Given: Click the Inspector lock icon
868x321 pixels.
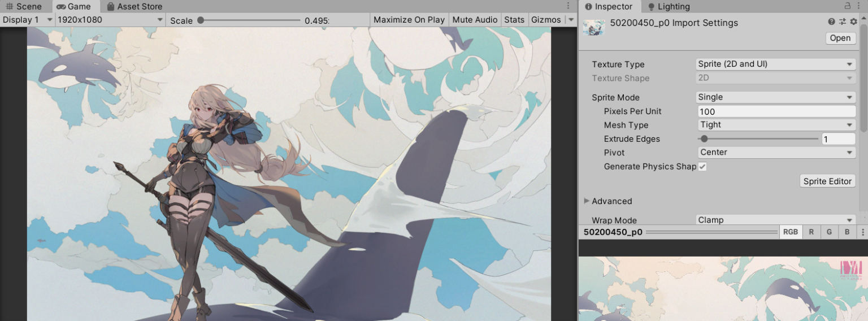Looking at the screenshot, I should point(847,6).
